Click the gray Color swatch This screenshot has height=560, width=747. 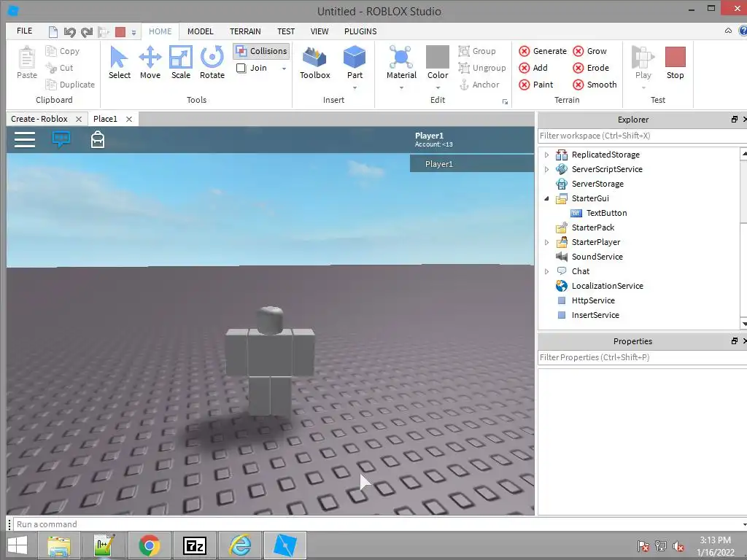pos(438,57)
